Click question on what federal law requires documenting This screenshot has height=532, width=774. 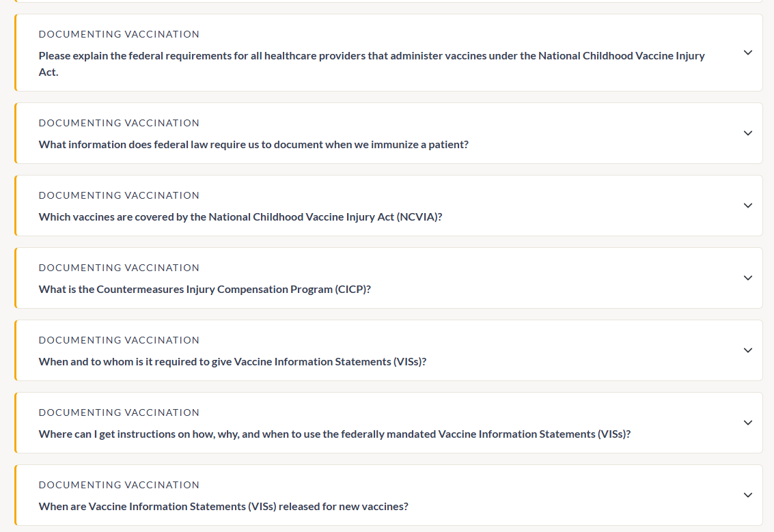click(x=253, y=145)
